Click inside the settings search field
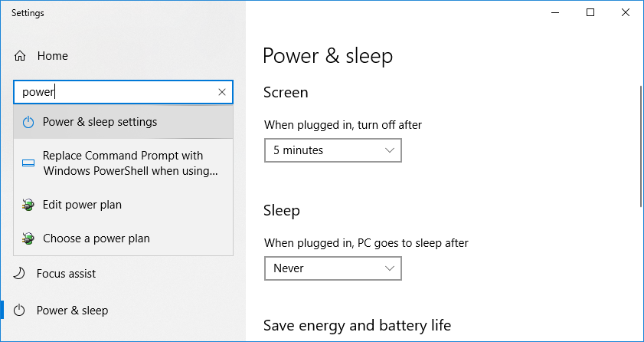Image resolution: width=644 pixels, height=342 pixels. (x=115, y=92)
